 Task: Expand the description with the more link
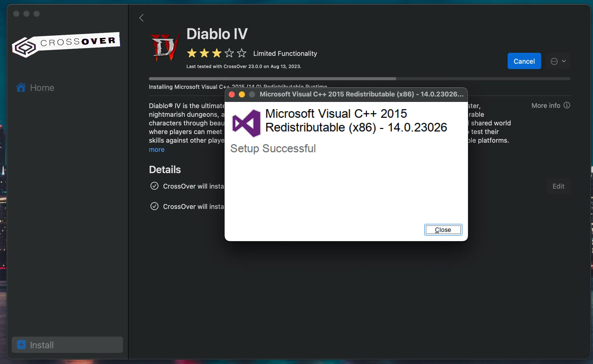pos(157,150)
